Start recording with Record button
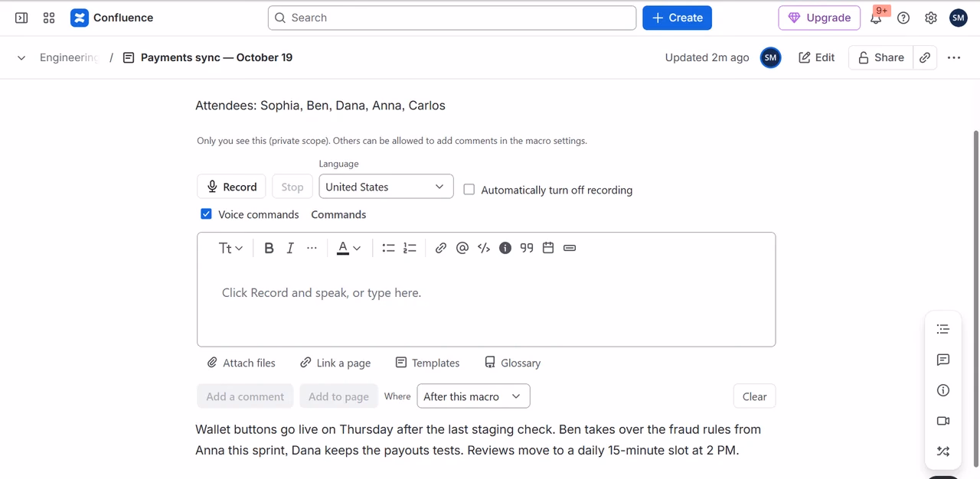980x479 pixels. point(231,187)
